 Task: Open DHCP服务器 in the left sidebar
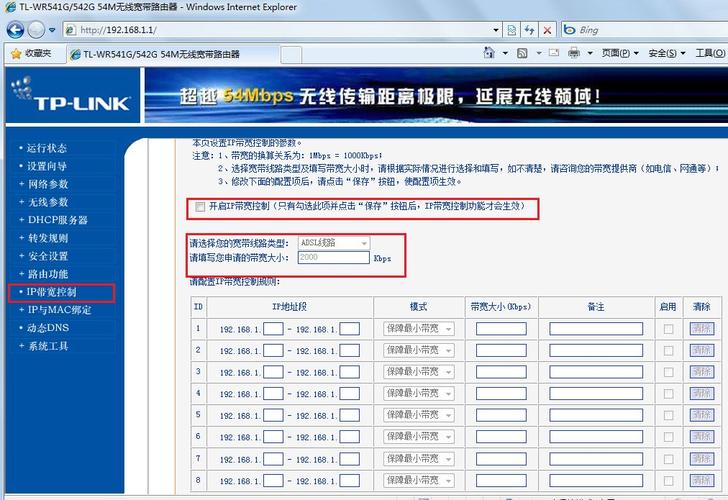tap(58, 220)
